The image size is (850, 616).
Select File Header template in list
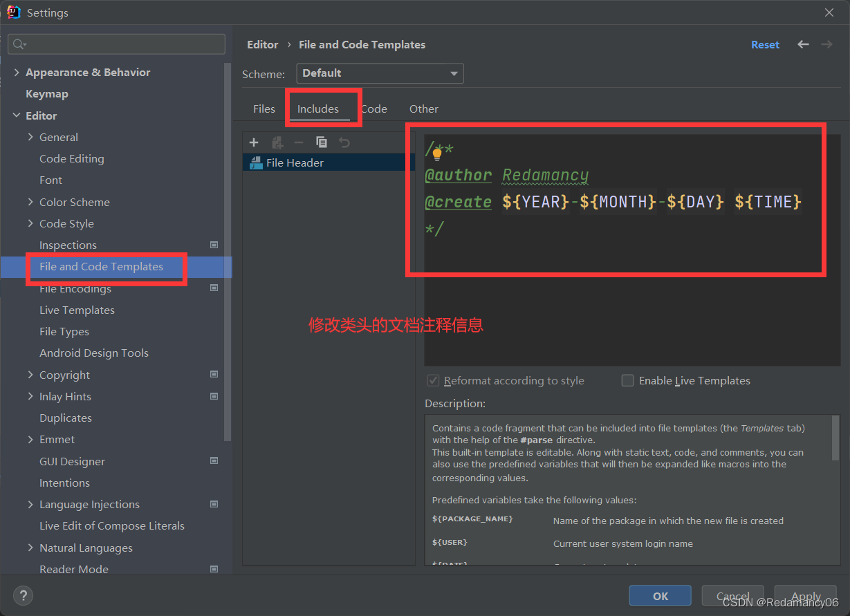pyautogui.click(x=329, y=163)
